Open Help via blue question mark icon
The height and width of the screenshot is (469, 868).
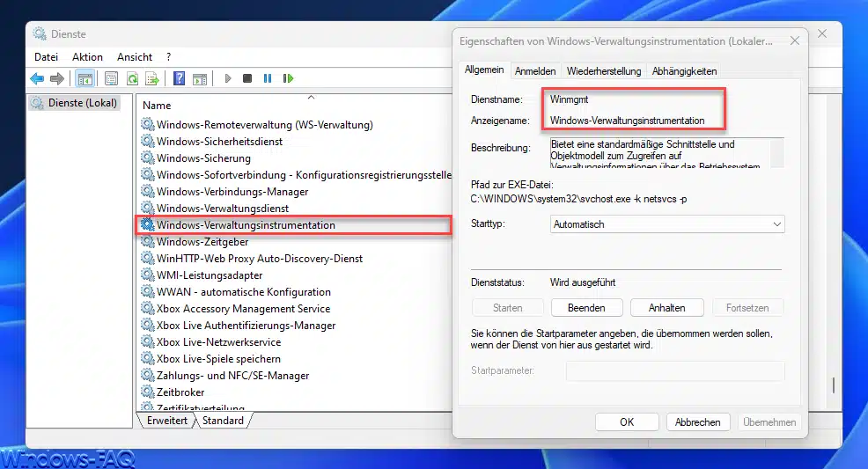(x=179, y=78)
